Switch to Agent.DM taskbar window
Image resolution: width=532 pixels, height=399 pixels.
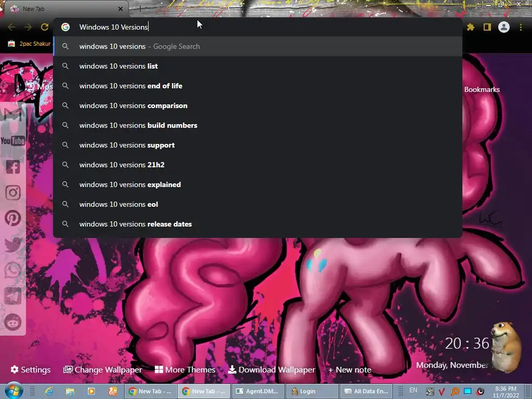click(258, 391)
